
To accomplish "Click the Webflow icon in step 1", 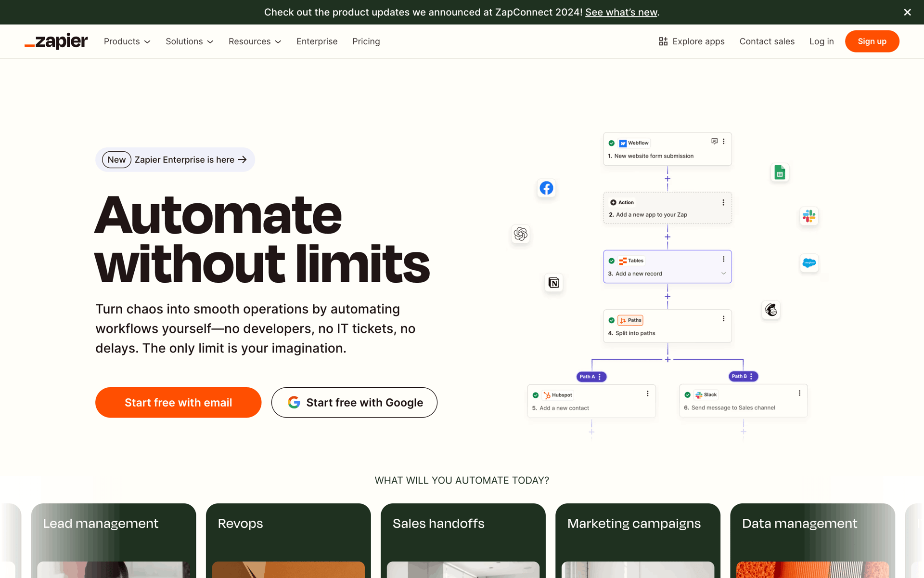I will click(623, 143).
